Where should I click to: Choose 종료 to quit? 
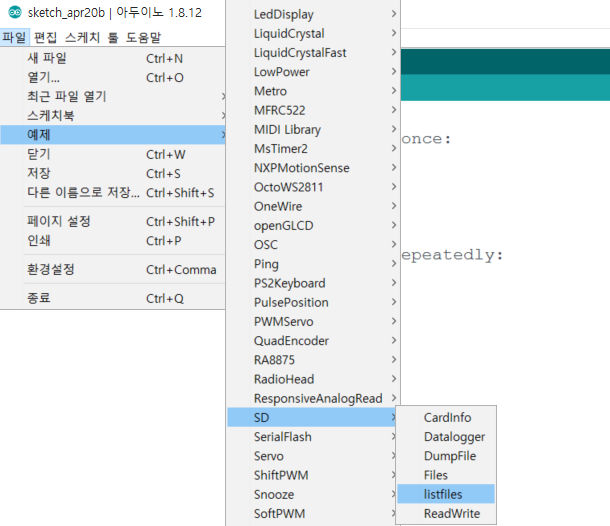pyautogui.click(x=113, y=298)
